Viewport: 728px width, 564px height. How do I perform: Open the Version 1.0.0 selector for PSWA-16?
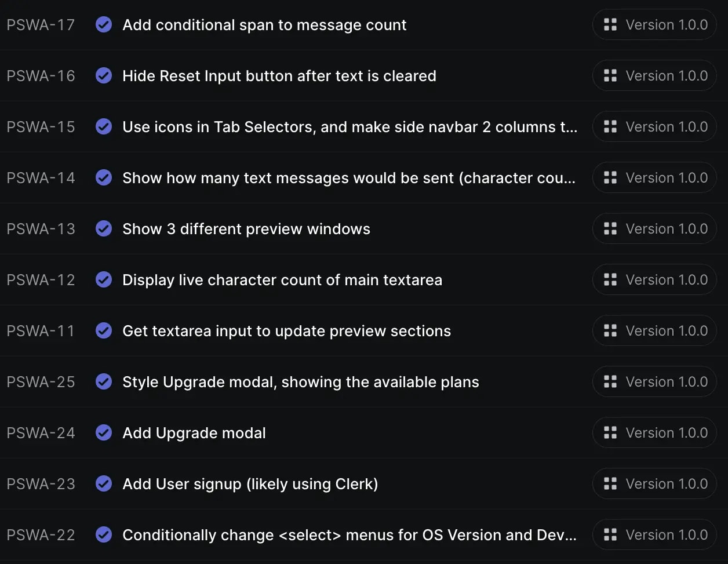point(654,76)
